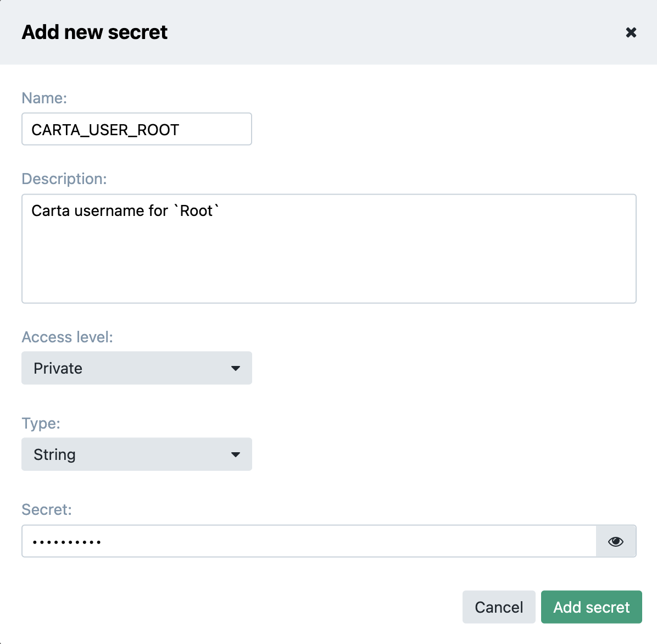Reveal the secret value with eye icon

pyautogui.click(x=615, y=541)
